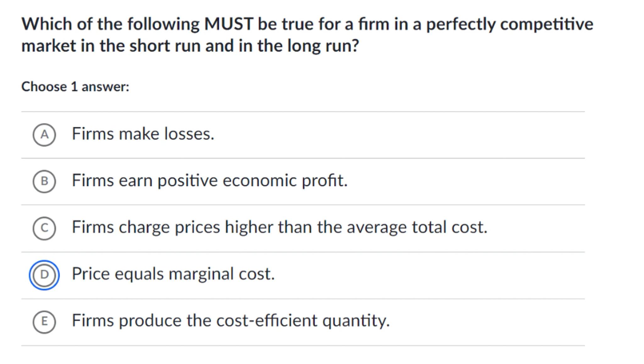Click 'Firms produce the cost-efficient quantity.' text
This screenshot has height=364, width=644.
pyautogui.click(x=230, y=321)
